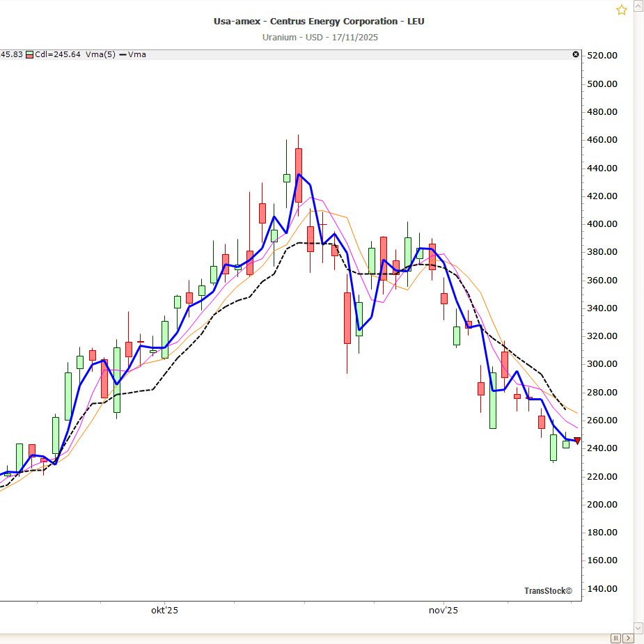This screenshot has height=644, width=644.
Task: Click the 400.00 price axis label
Action: pyautogui.click(x=602, y=224)
